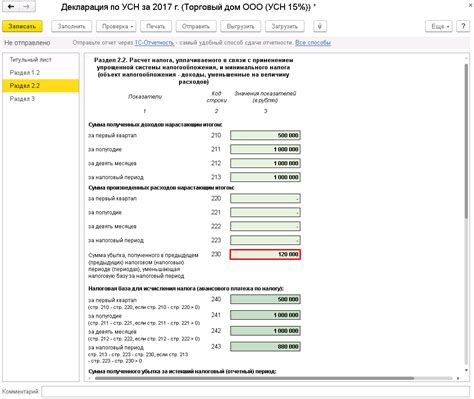
Task: Click the line 221 expenses field
Action: [x=265, y=212]
